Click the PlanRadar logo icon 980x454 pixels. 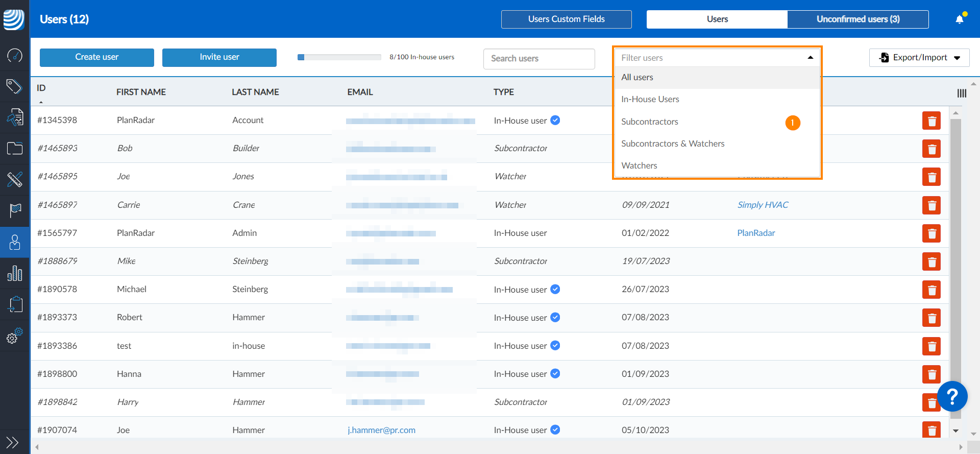click(x=14, y=19)
